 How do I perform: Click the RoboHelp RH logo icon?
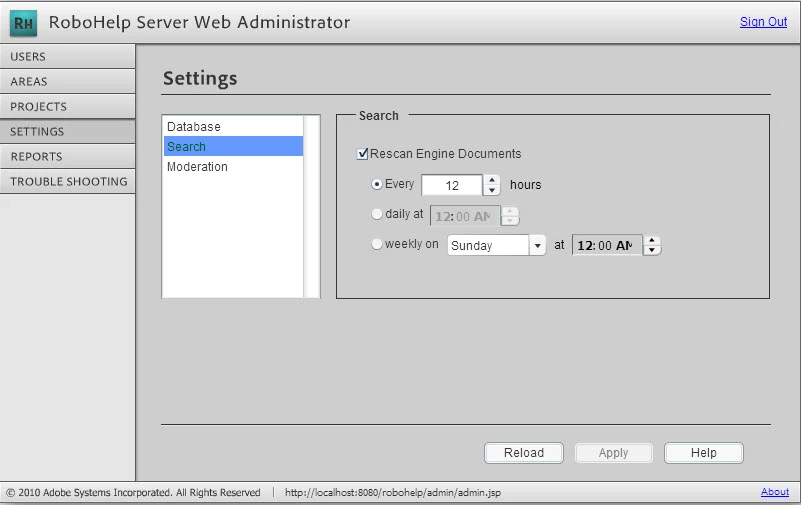click(x=23, y=23)
